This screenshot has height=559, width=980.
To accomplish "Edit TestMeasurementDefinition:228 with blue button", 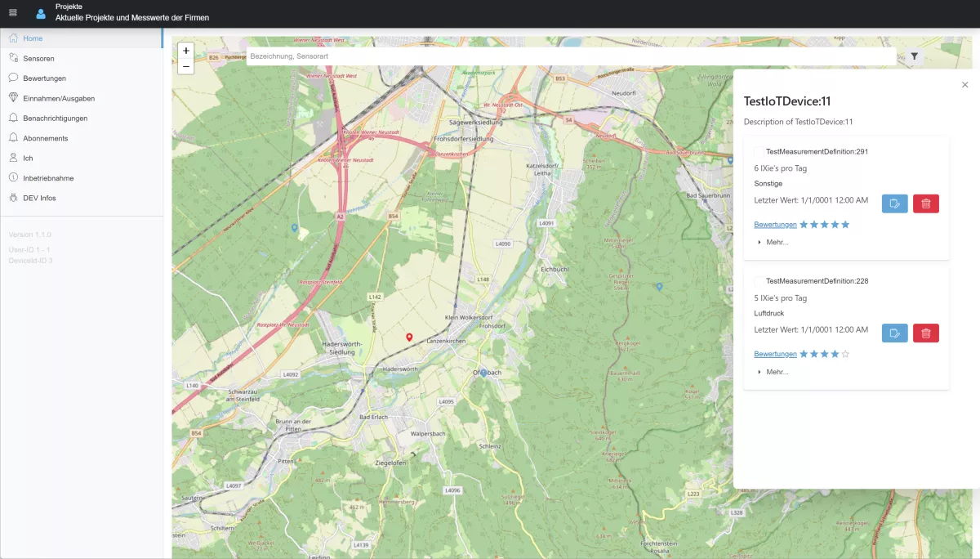I will [x=895, y=333].
